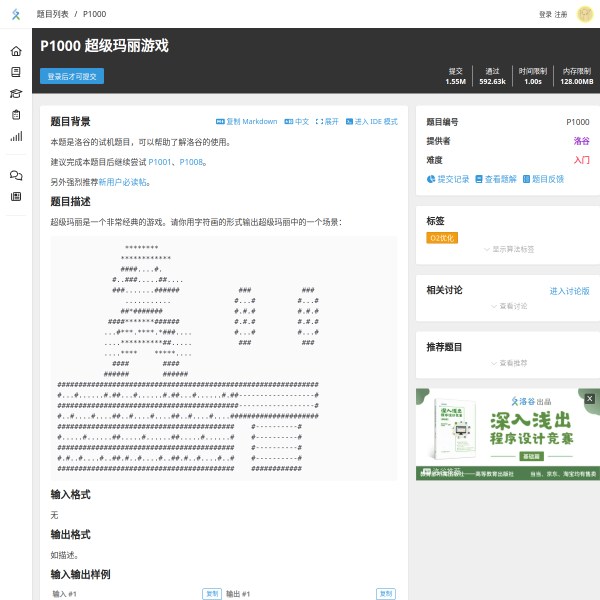The image size is (600, 600).
Task: Click the 输入格式 heading
Action: click(x=70, y=495)
